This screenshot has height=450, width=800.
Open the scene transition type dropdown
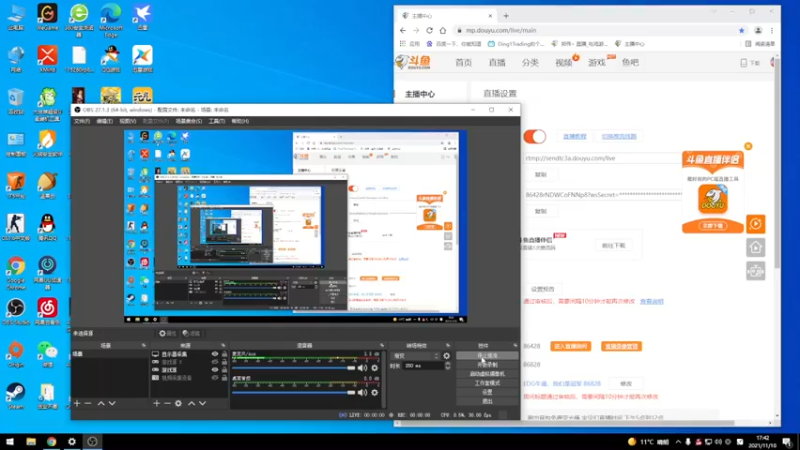[x=415, y=356]
